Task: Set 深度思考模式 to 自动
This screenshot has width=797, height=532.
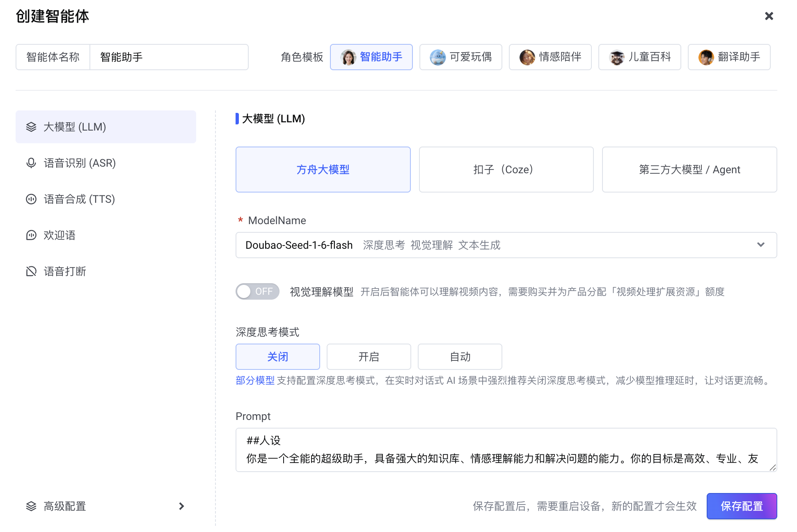Action: [x=460, y=357]
